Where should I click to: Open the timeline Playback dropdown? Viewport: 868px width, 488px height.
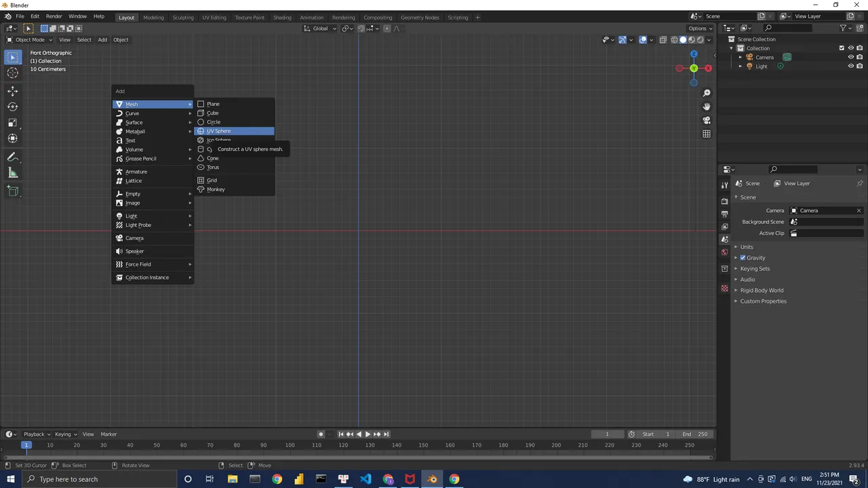click(37, 434)
